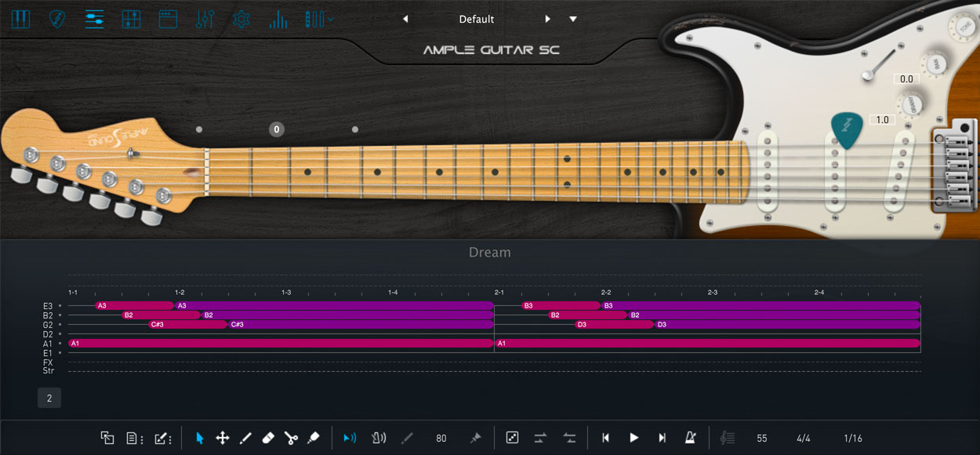Open the multi-column layout dropdown icon
The image size is (980, 455).
[318, 19]
